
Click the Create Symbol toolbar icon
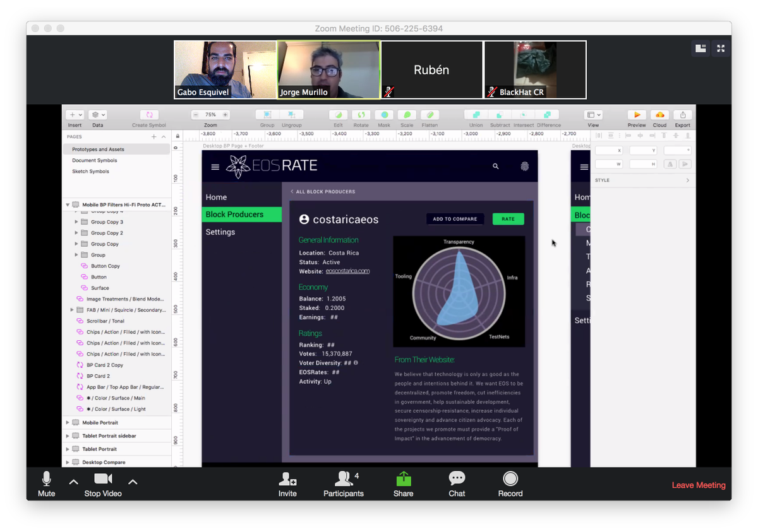click(149, 115)
